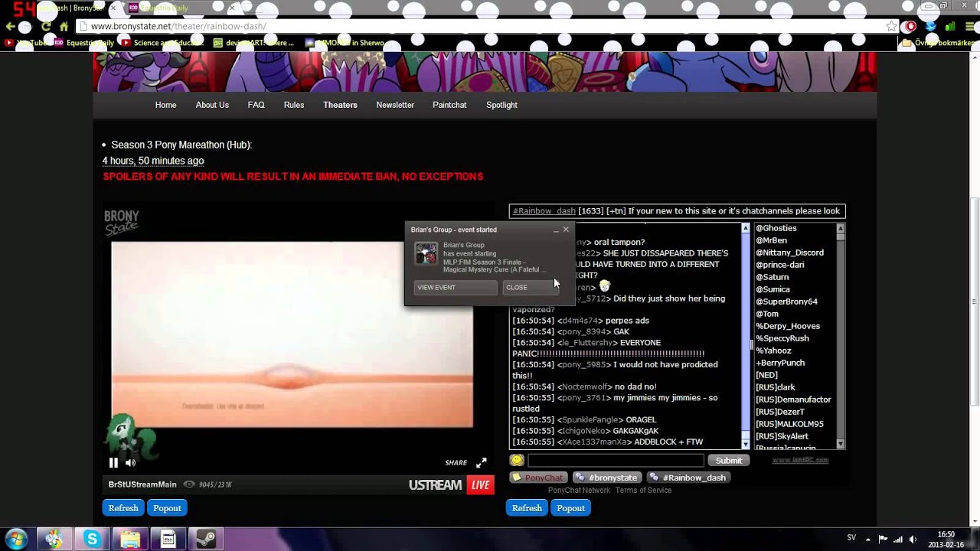
Task: Click Popout button under the video
Action: pyautogui.click(x=167, y=508)
